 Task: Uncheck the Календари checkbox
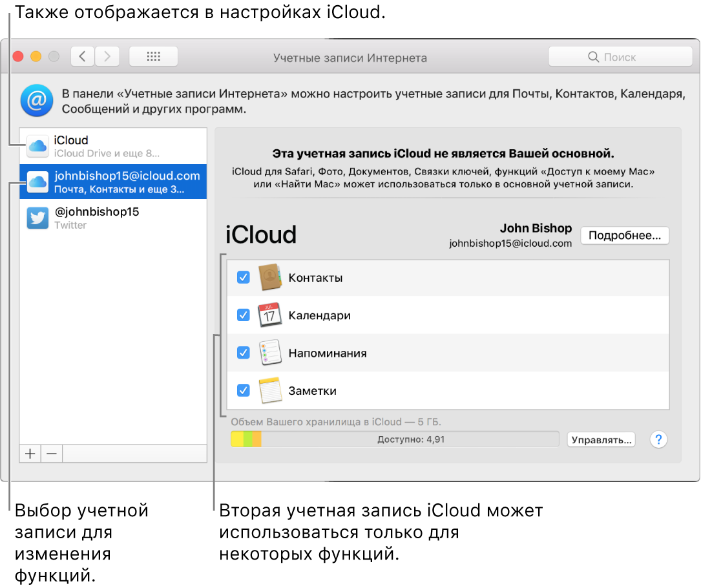click(x=243, y=315)
